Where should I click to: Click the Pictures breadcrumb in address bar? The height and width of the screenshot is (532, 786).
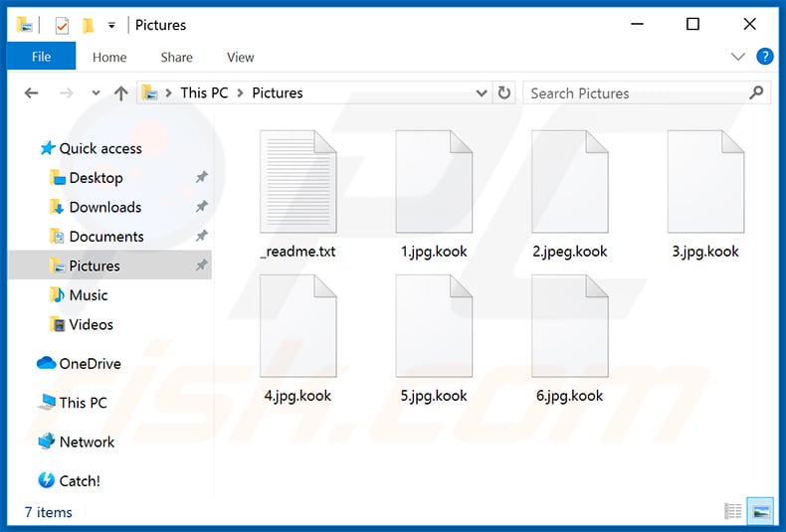pos(278,92)
